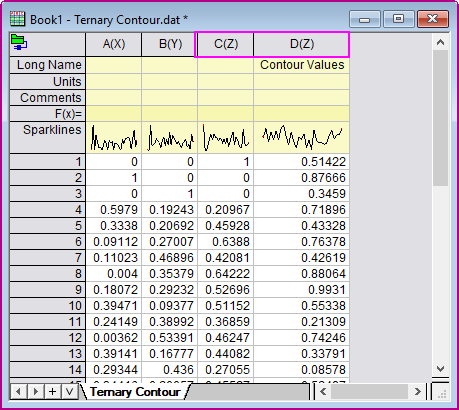Screen dimensions: 459x410
Task: Click cell with value 0.08578
Action: point(302,370)
